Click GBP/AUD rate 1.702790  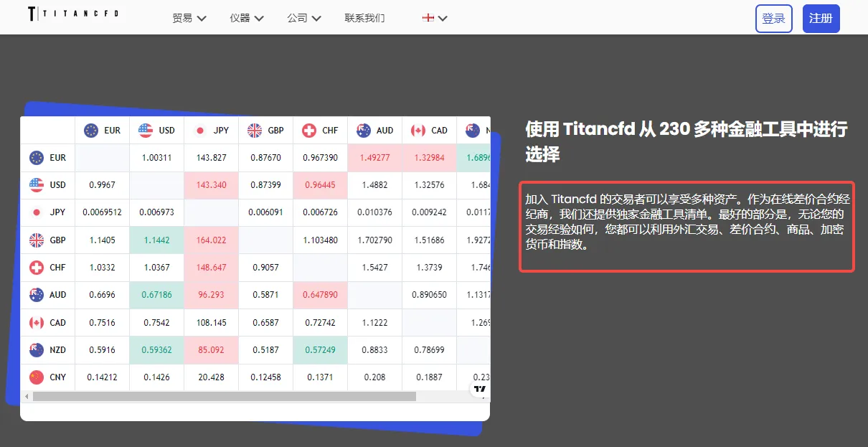pos(375,240)
